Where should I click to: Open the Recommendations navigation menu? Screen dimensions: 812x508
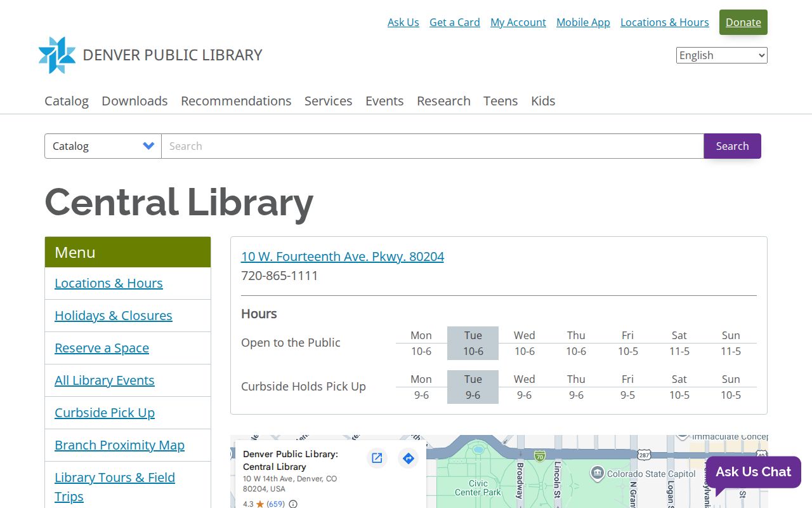pyautogui.click(x=236, y=101)
